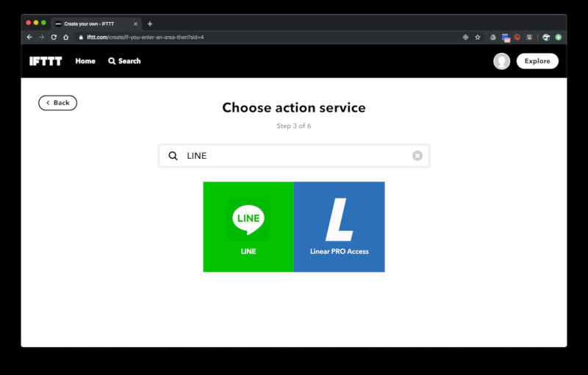Click the Explore button

coord(537,61)
